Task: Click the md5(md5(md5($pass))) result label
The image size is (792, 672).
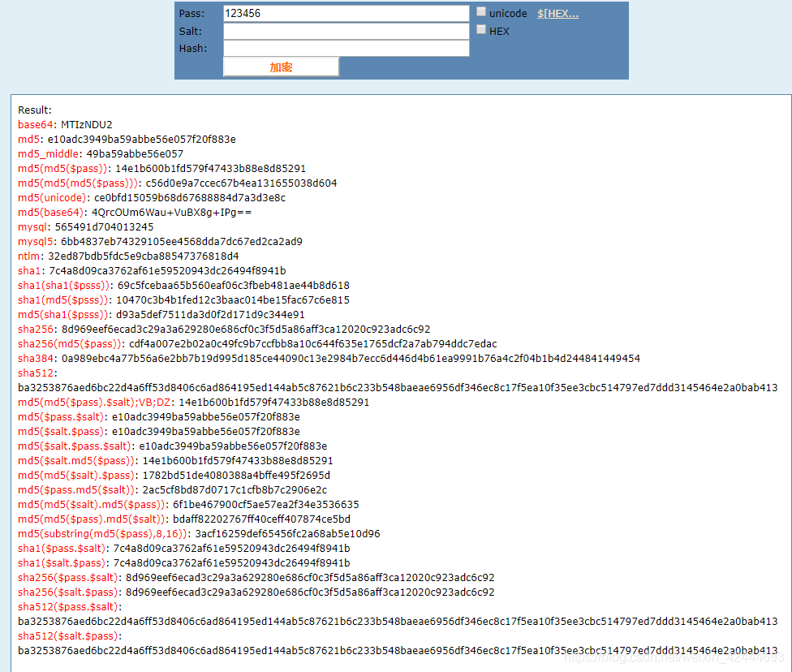Action: [78, 183]
